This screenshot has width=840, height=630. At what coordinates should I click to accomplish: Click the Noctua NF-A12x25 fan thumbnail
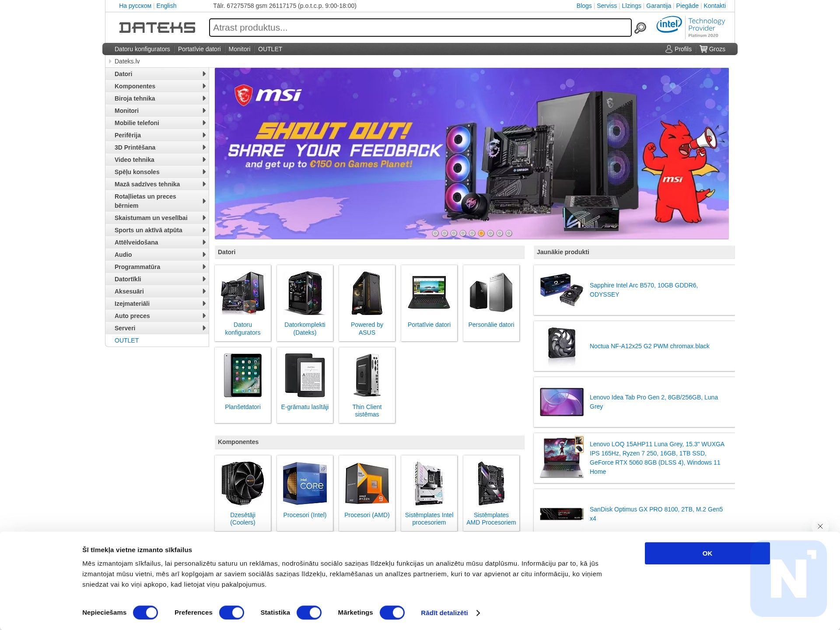tap(562, 346)
